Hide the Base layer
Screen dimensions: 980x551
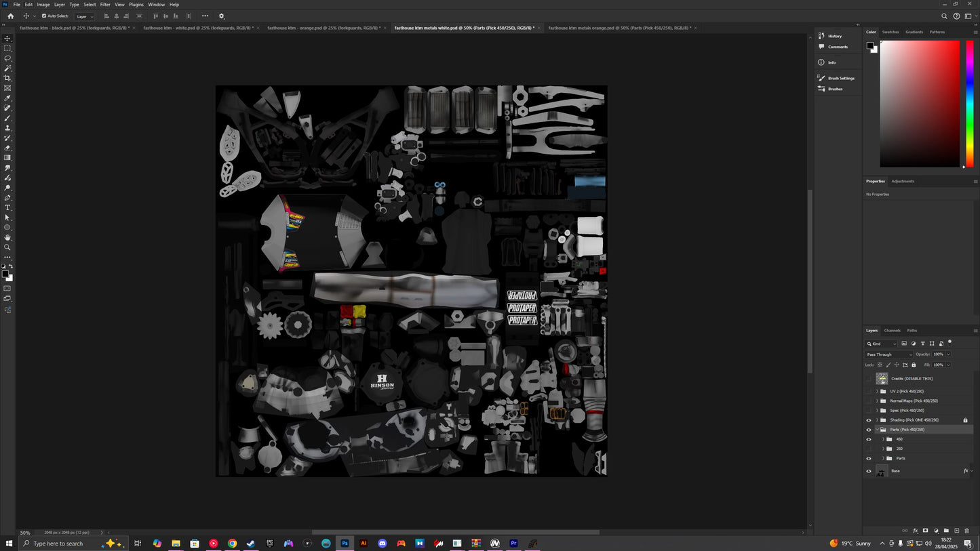coord(869,470)
